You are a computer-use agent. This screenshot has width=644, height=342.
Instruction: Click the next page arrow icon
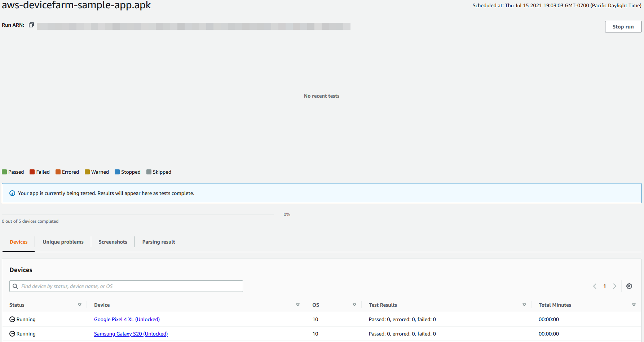pyautogui.click(x=615, y=286)
